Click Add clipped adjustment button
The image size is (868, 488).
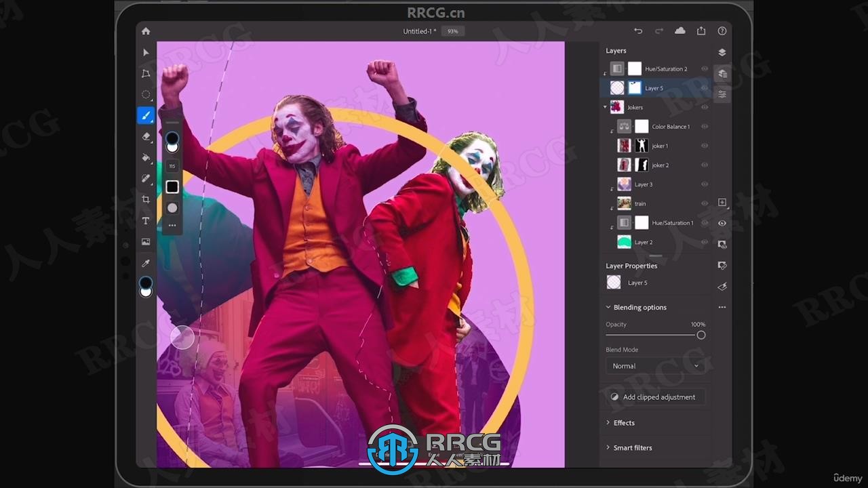[x=655, y=397]
